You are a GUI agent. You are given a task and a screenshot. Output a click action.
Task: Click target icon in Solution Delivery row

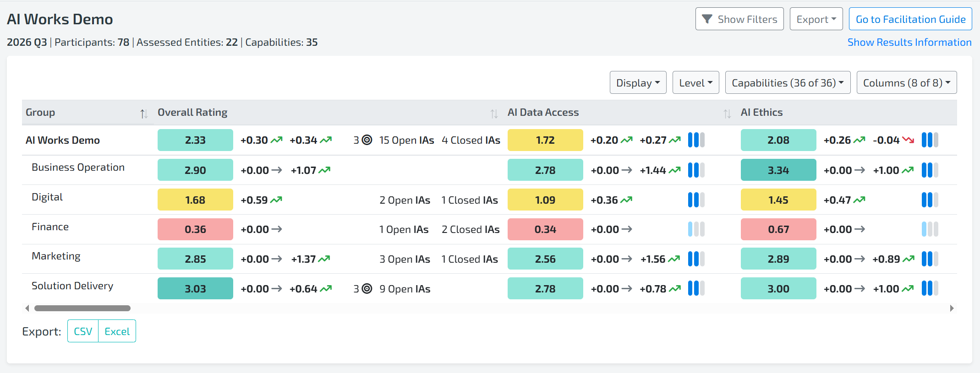367,289
